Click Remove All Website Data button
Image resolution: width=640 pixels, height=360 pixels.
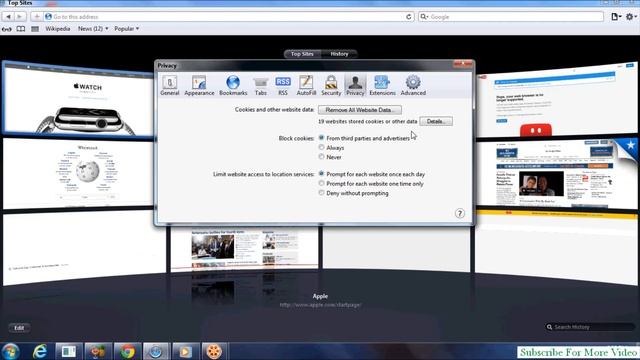(360, 110)
